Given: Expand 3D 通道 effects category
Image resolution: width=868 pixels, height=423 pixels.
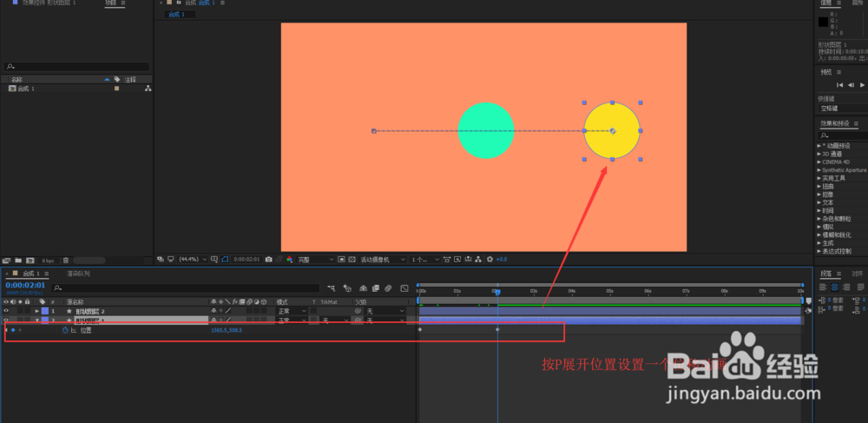Looking at the screenshot, I should click(819, 154).
